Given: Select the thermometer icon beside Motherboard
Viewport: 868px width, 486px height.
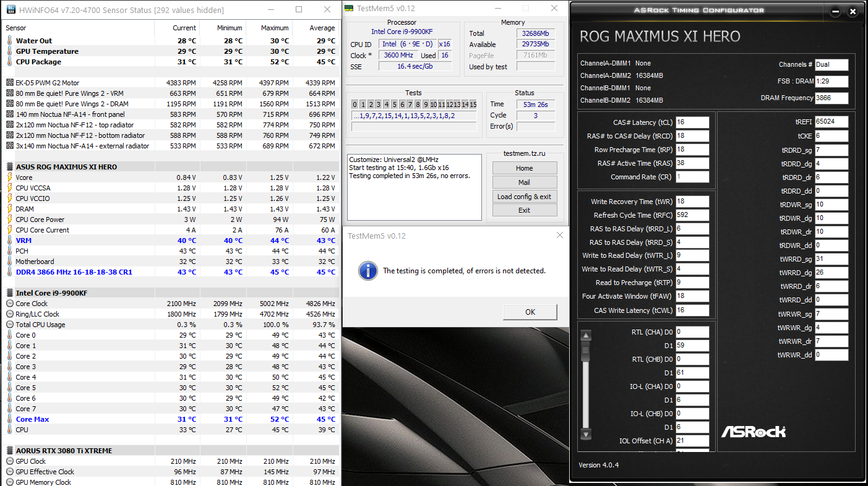Looking at the screenshot, I should pos(9,262).
